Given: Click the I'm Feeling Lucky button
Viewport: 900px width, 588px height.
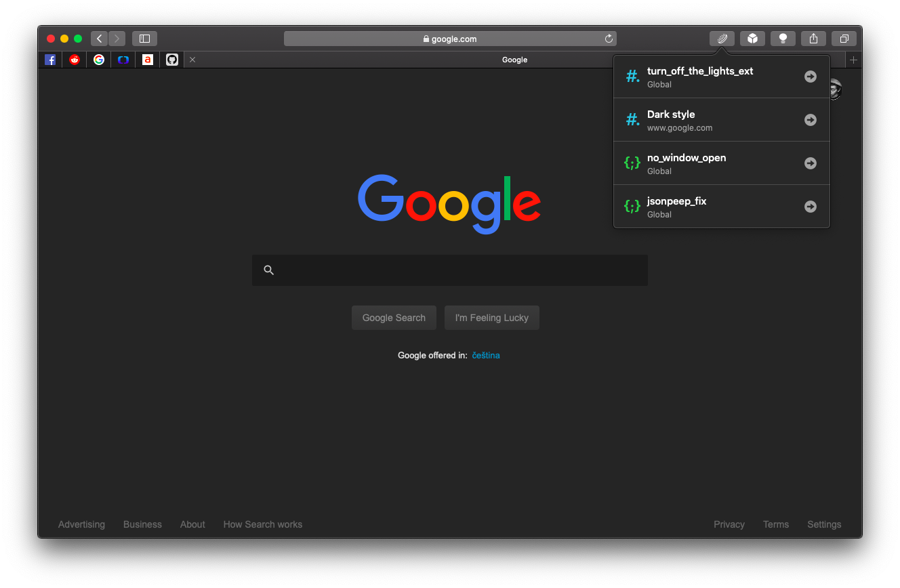Looking at the screenshot, I should pos(492,318).
